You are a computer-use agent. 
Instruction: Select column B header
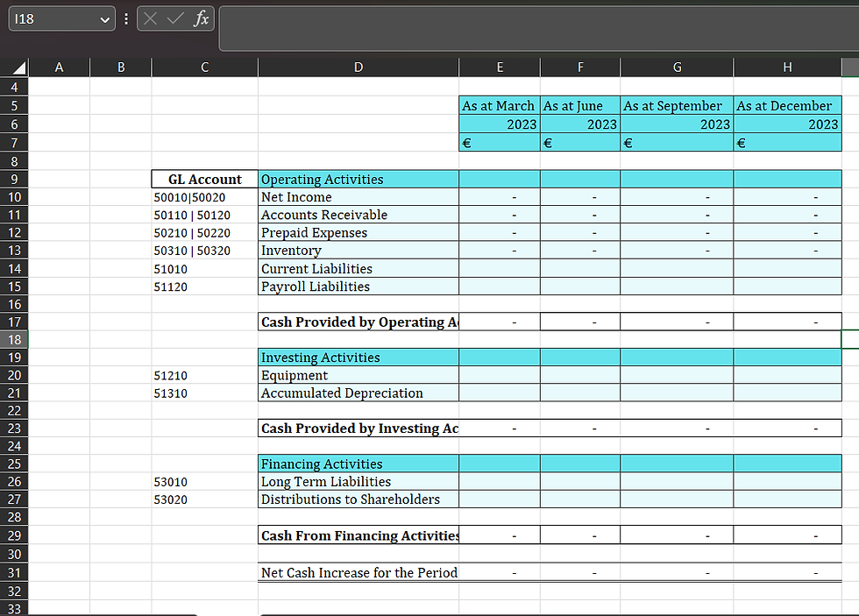121,67
